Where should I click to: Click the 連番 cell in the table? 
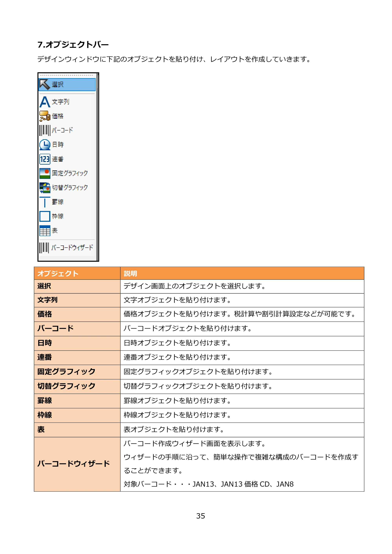[x=77, y=358]
